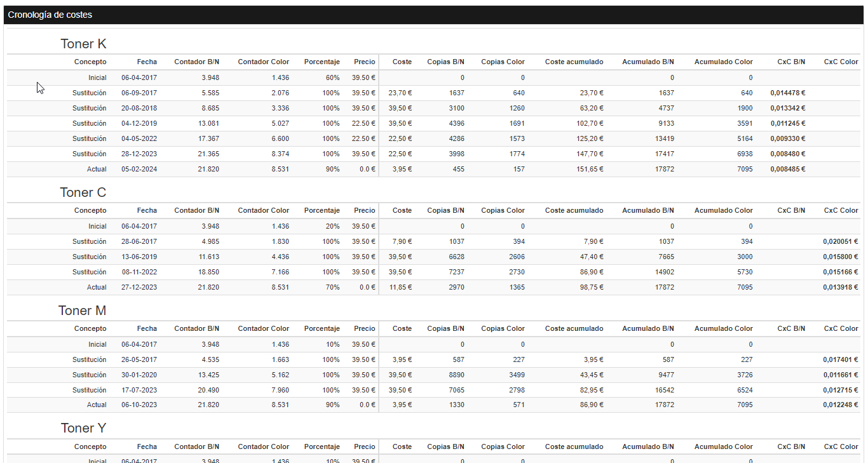Click Porcentaje header in the Toner K table
Viewport: 868px width, 463px height.
pos(322,62)
